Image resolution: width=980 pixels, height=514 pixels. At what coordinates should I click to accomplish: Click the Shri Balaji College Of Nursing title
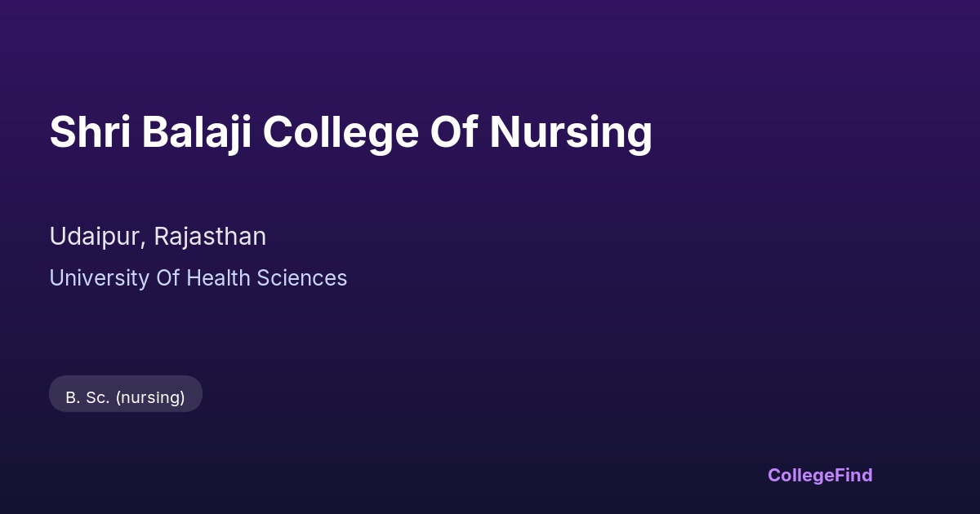(x=350, y=132)
